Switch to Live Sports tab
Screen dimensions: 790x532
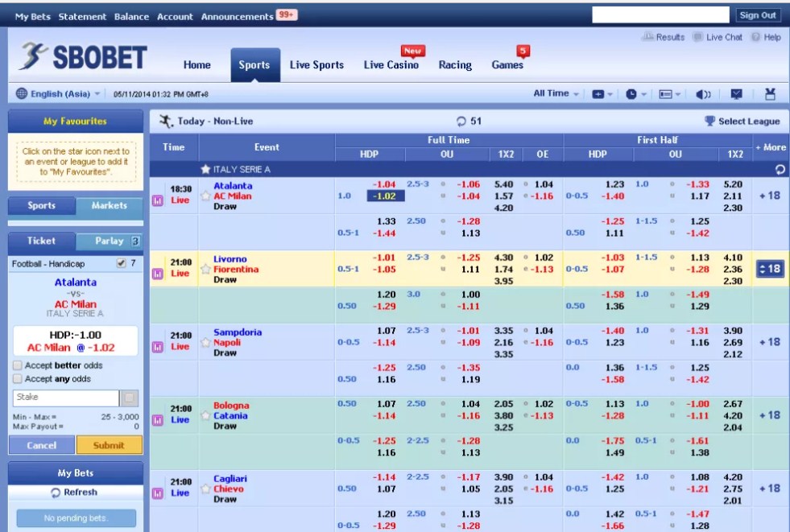(x=316, y=65)
